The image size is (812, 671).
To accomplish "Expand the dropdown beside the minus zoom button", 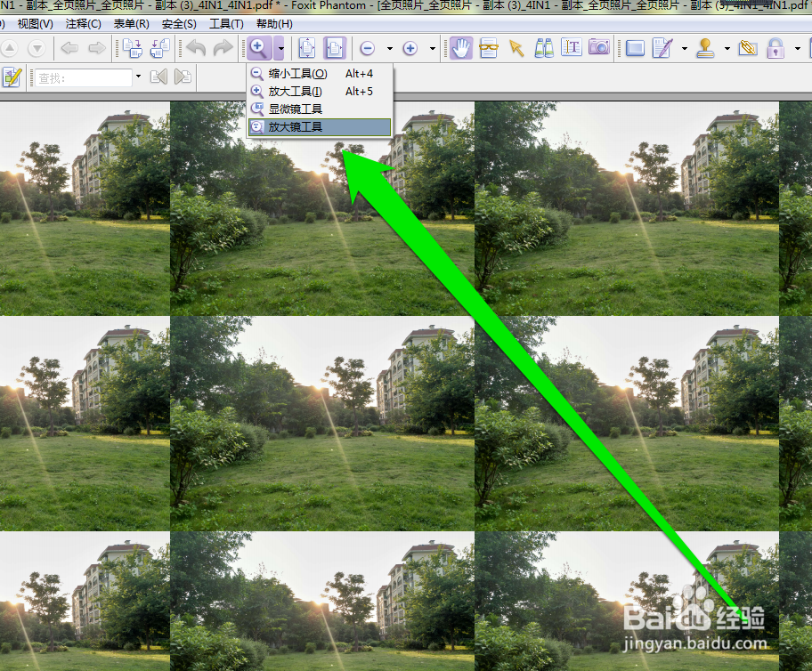I will tap(389, 49).
